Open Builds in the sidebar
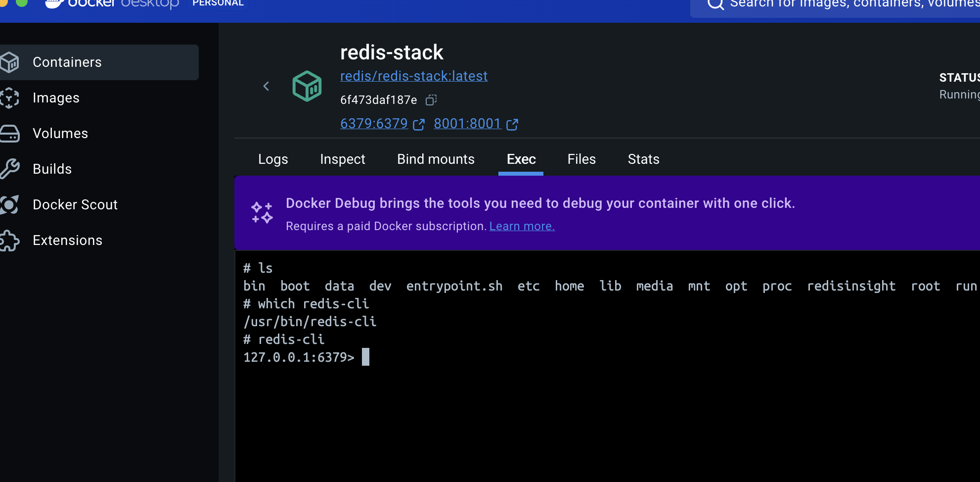 click(x=52, y=169)
